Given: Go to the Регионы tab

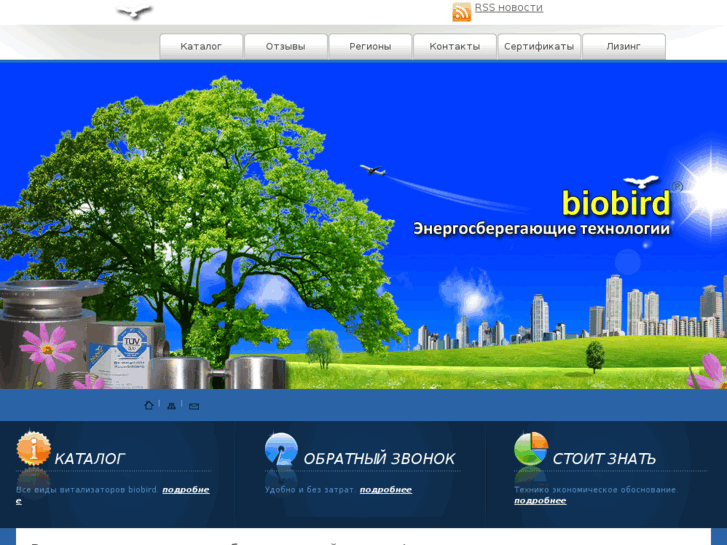Looking at the screenshot, I should click(x=370, y=46).
